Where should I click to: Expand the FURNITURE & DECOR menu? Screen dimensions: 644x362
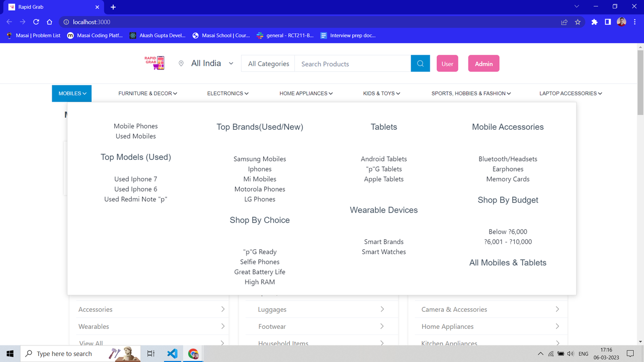pos(148,94)
